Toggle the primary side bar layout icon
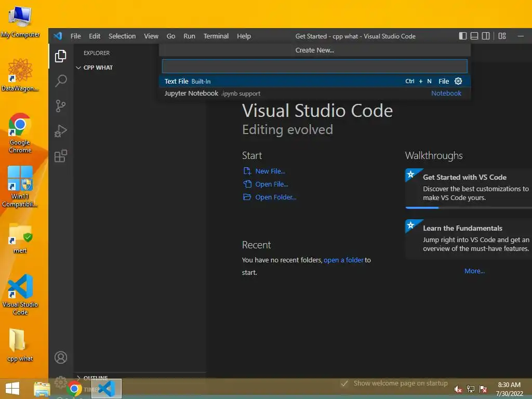Image resolution: width=532 pixels, height=399 pixels. coord(463,36)
